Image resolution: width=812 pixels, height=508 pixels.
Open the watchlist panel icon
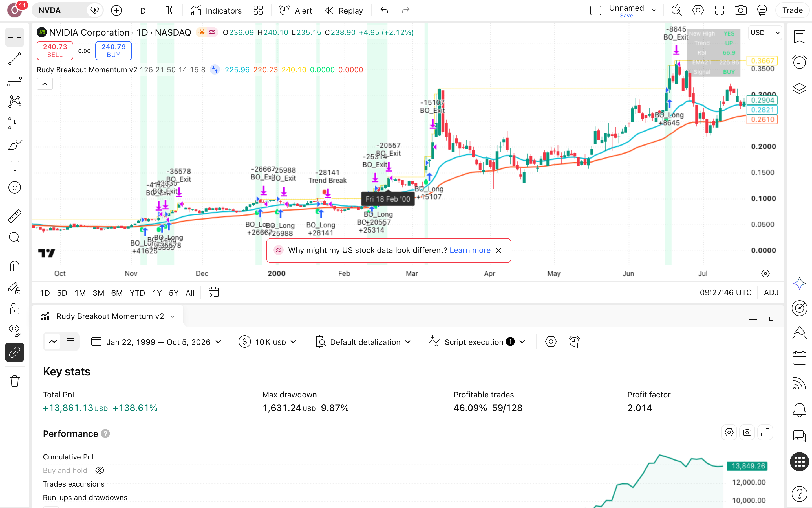(x=799, y=36)
